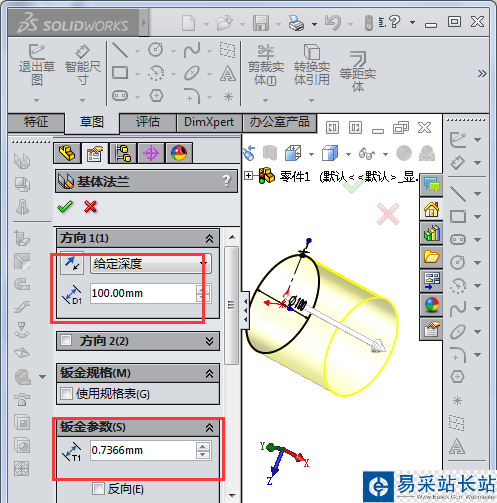Screen dimensions: 497x503
Task: Select the Spline tool in the ribbon
Action: pyautogui.click(x=192, y=50)
